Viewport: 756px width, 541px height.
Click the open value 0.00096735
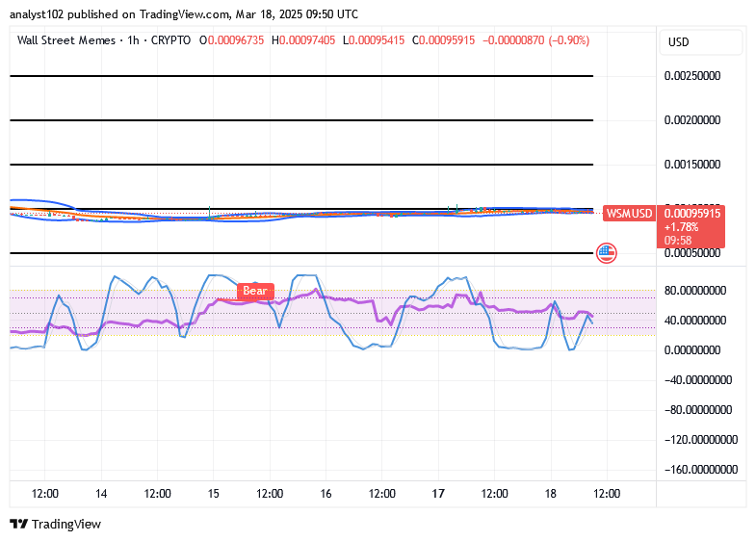coord(236,40)
